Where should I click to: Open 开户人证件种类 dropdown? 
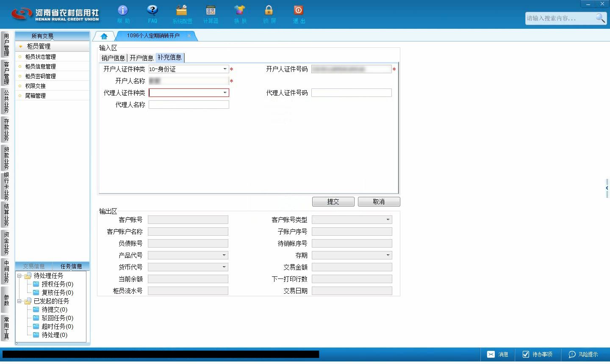tap(225, 69)
